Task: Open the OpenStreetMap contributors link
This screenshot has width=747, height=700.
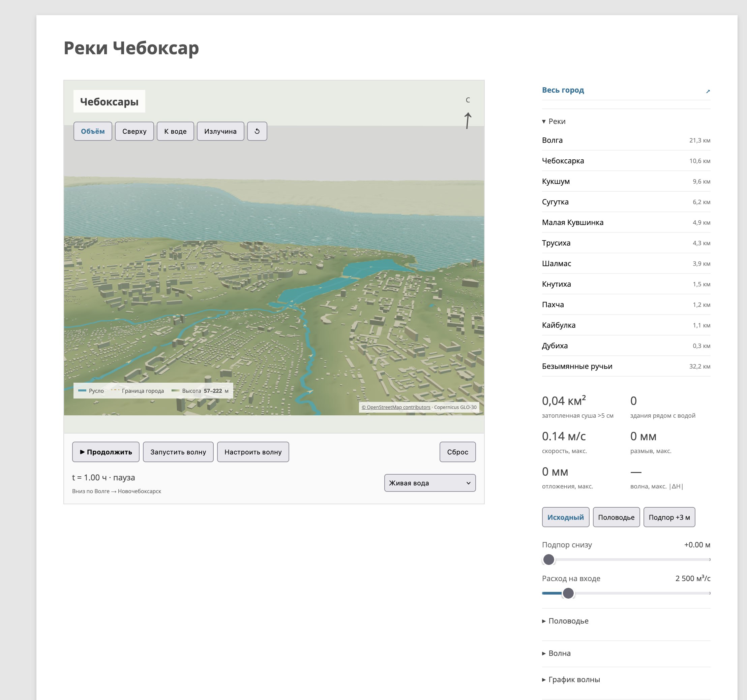Action: point(396,407)
